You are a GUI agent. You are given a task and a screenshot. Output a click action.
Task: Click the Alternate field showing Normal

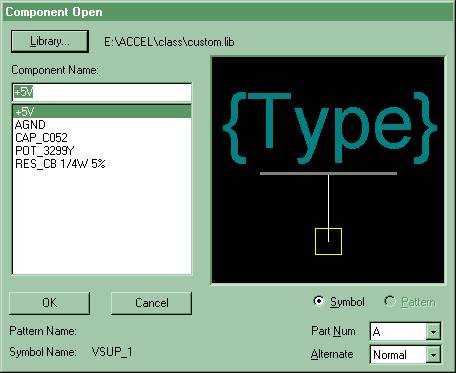tap(398, 355)
